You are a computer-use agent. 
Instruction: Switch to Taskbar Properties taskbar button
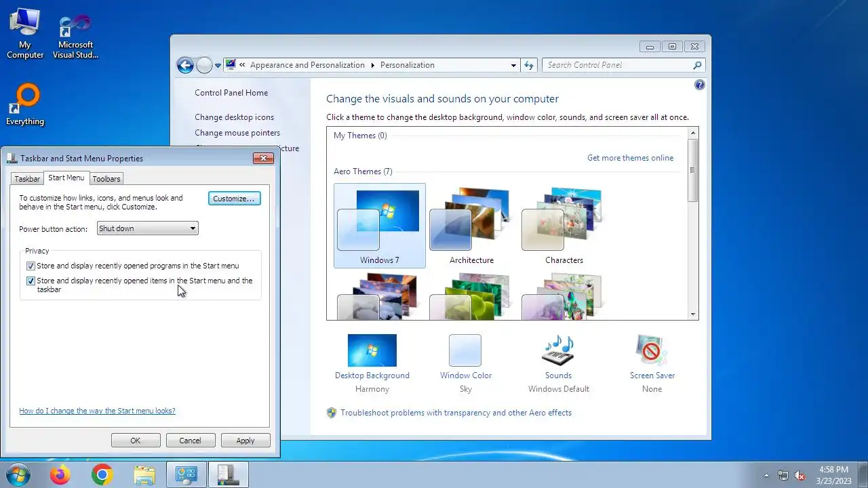coord(229,475)
